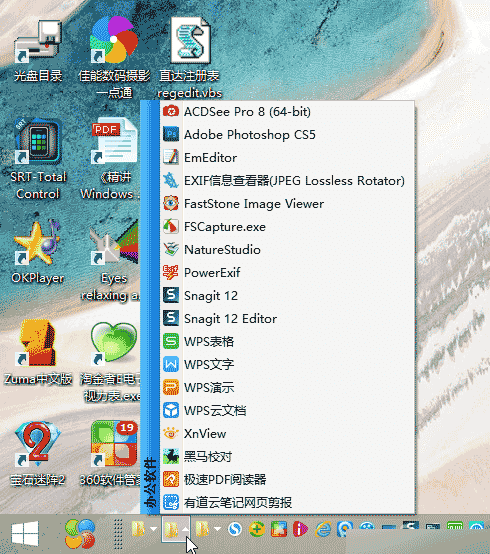Open FastStone Image Viewer menu item

point(287,204)
